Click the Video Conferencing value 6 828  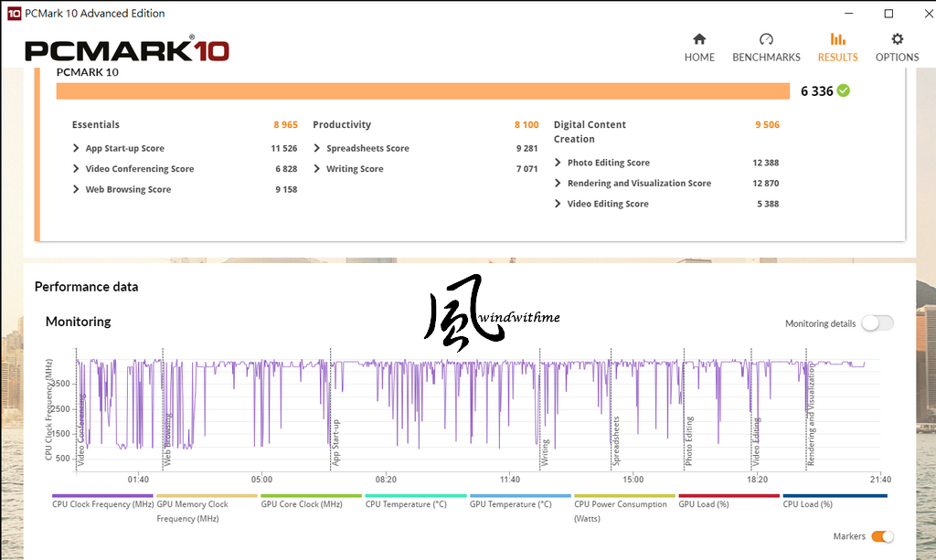tap(286, 169)
